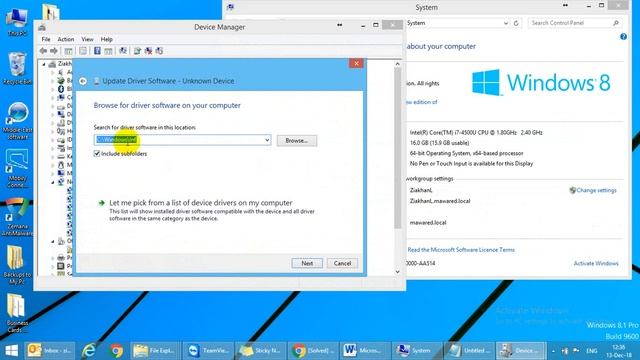Image resolution: width=640 pixels, height=360 pixels.
Task: Click Device Manager scrollbar down arrow
Action: point(398,272)
